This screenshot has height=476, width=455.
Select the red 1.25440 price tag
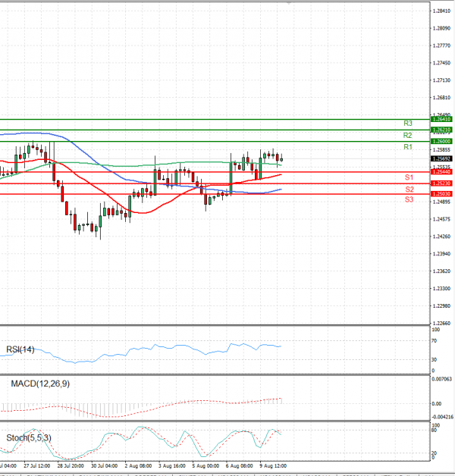[441, 172]
